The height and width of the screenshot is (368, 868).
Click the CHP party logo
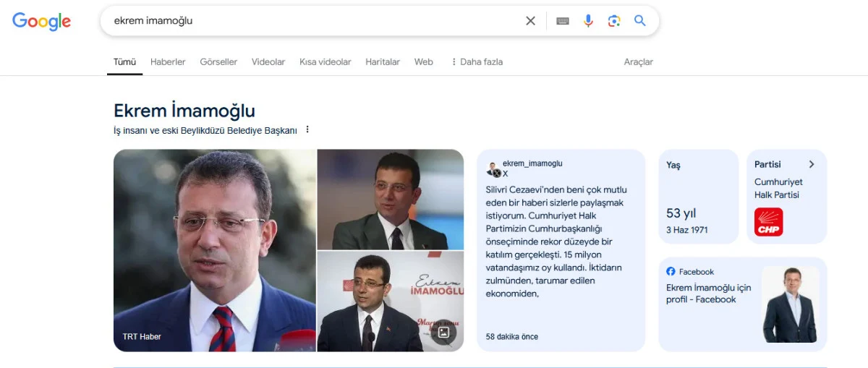click(x=768, y=222)
